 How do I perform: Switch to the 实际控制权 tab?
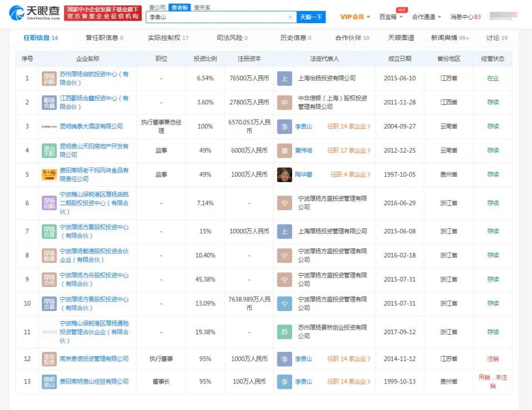(168, 38)
